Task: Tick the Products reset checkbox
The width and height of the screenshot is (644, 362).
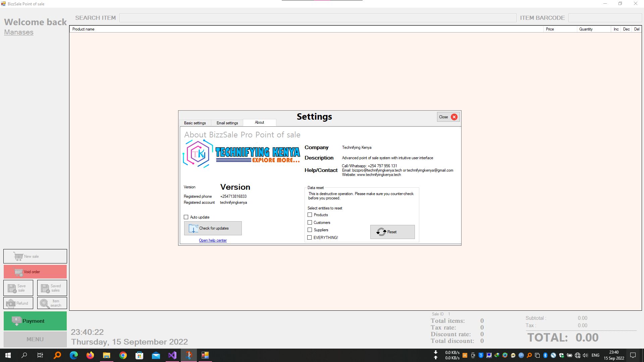Action: pyautogui.click(x=310, y=215)
